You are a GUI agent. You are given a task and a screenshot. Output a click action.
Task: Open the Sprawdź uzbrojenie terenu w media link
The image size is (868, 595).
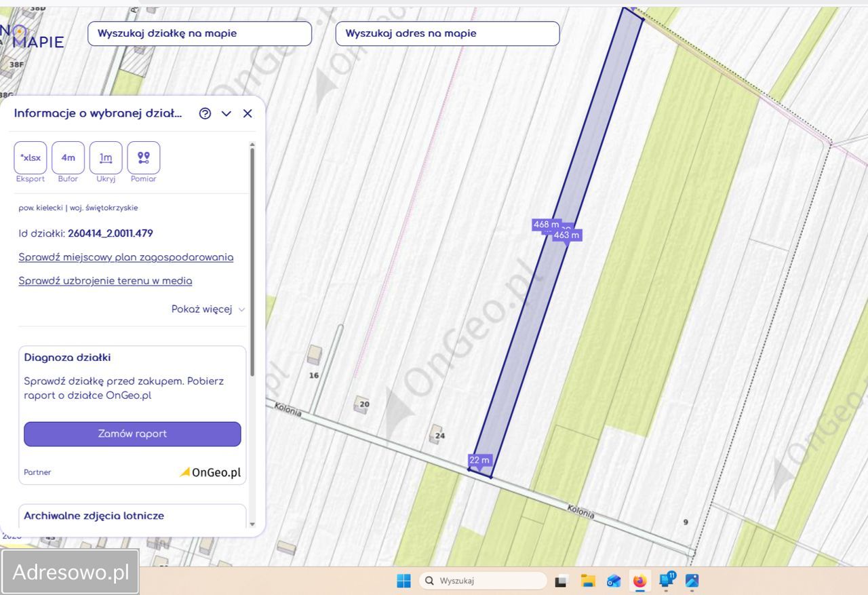pos(105,281)
